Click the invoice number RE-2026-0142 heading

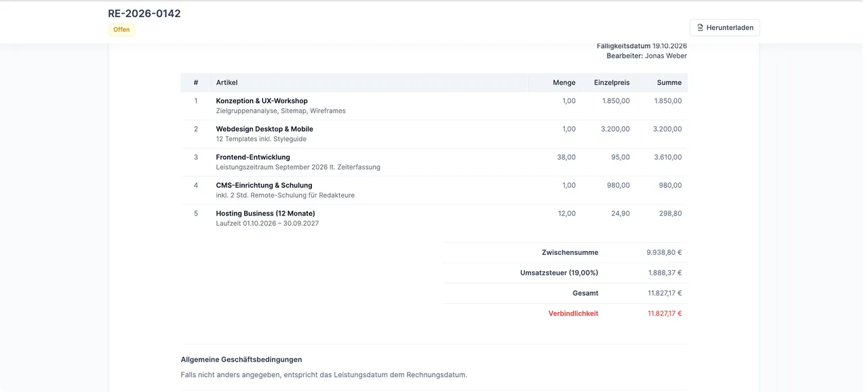144,13
